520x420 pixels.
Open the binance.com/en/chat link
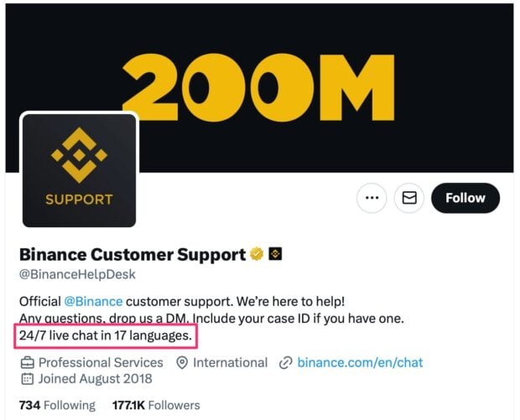tap(361, 363)
